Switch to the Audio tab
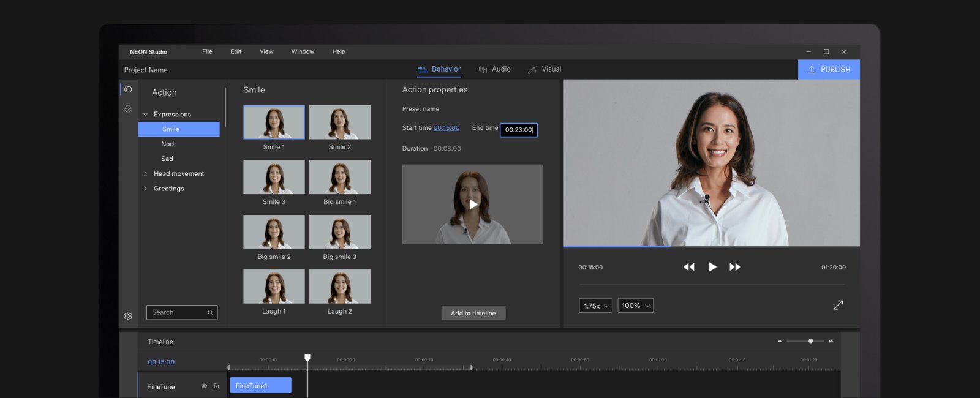This screenshot has height=398, width=980. coord(494,69)
